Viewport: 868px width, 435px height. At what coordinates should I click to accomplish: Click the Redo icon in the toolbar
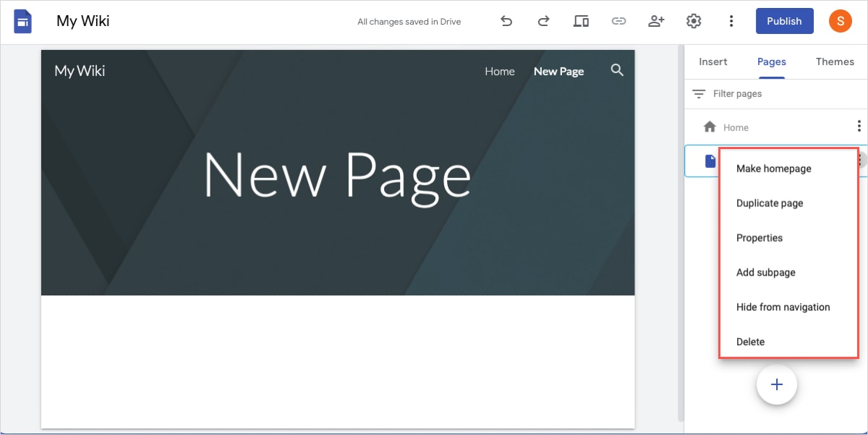click(543, 21)
